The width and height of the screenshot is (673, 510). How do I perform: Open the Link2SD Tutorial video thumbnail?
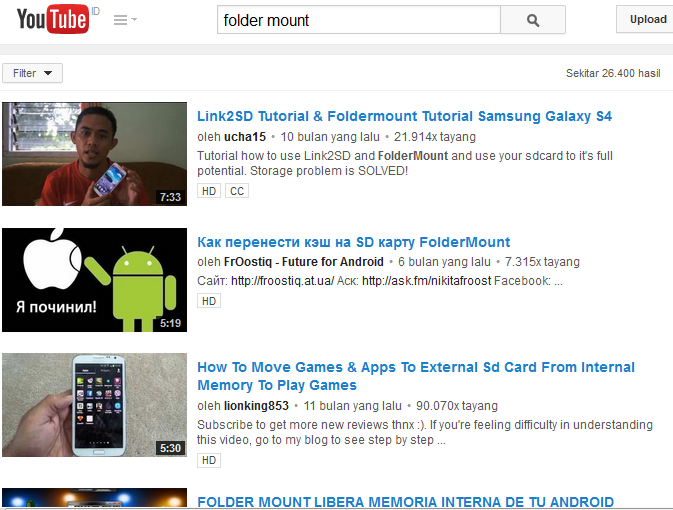[94, 154]
